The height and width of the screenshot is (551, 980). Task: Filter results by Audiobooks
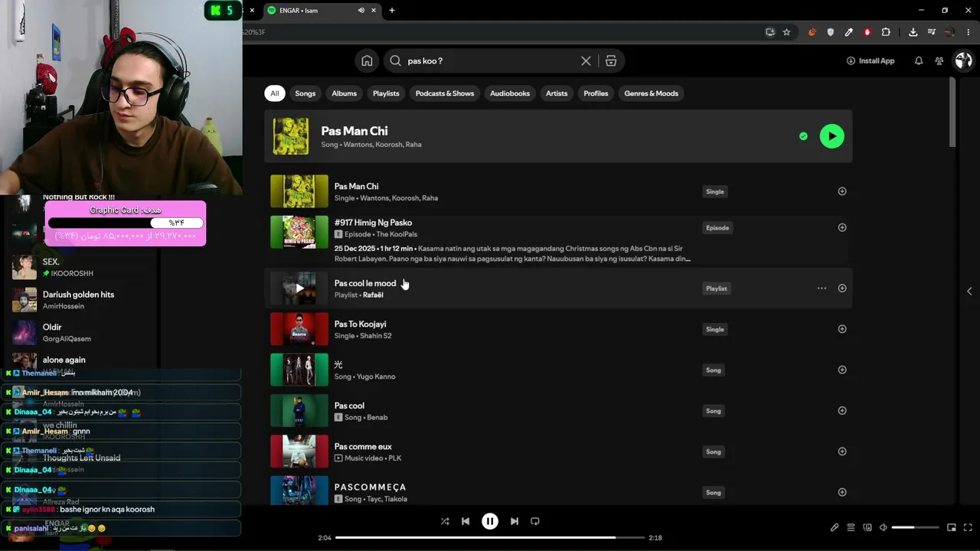coord(510,93)
